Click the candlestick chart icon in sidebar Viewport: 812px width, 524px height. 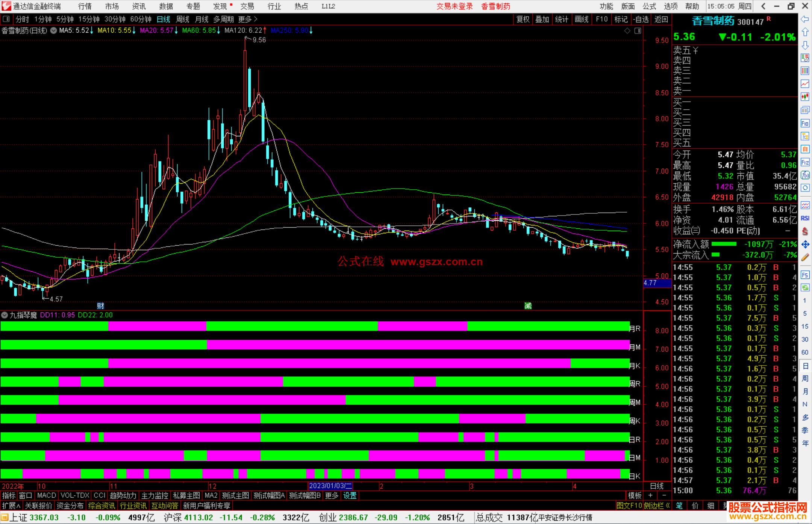tap(805, 97)
